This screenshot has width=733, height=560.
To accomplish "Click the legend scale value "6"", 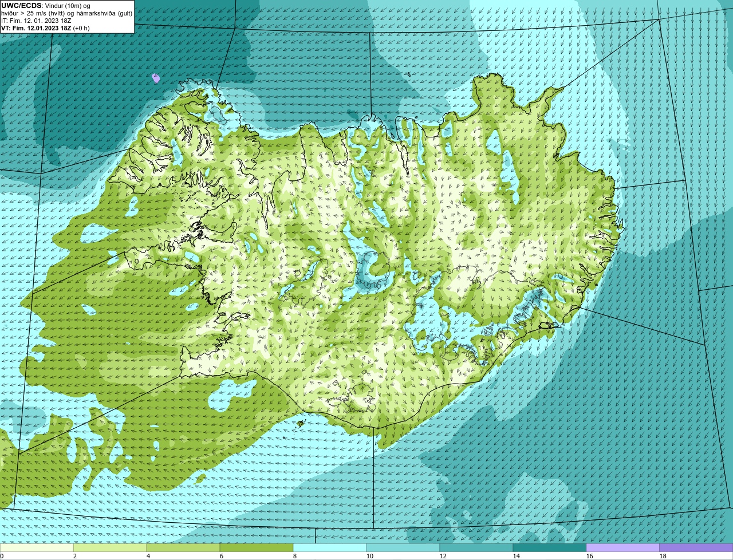I will click(x=222, y=556).
